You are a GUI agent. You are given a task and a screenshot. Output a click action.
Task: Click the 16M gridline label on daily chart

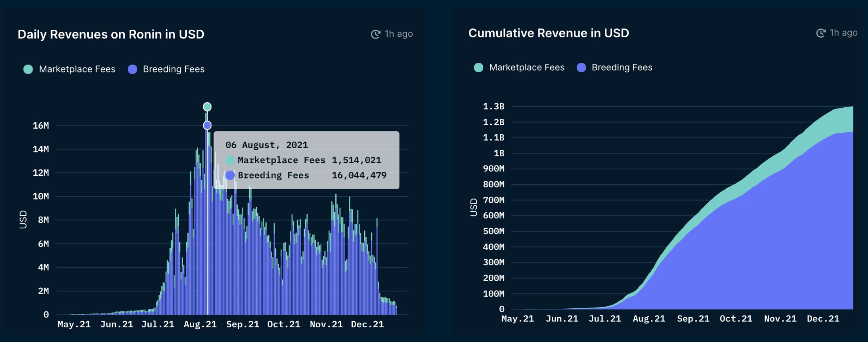[41, 125]
